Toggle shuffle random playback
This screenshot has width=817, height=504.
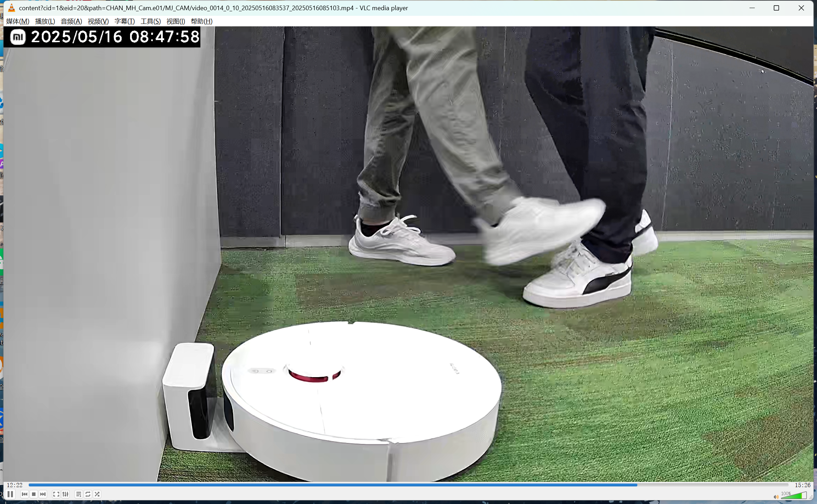97,494
